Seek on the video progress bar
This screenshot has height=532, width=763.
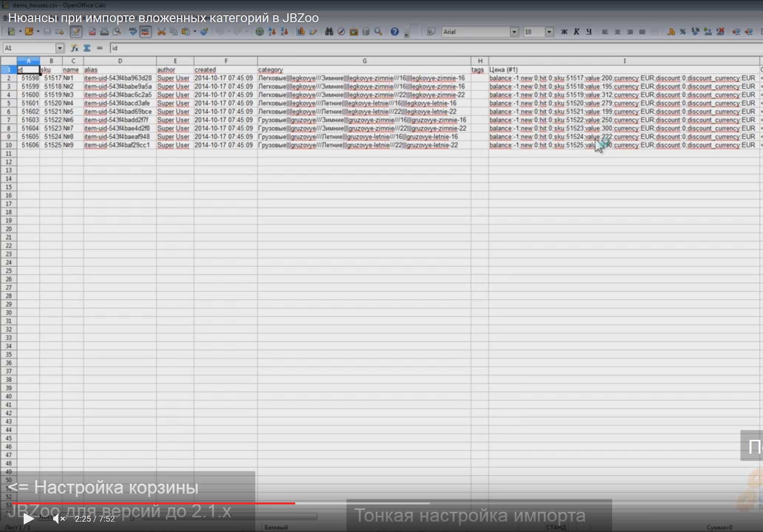(x=381, y=503)
